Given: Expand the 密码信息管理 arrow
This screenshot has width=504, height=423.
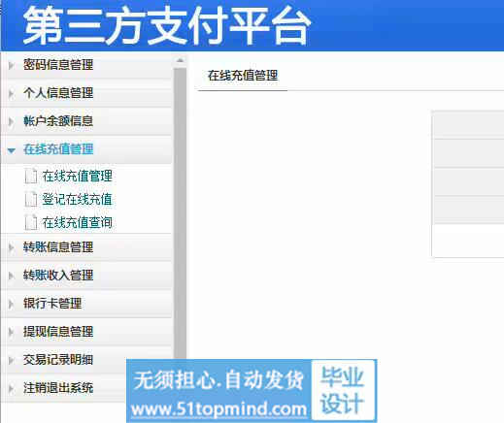Looking at the screenshot, I should [11, 65].
